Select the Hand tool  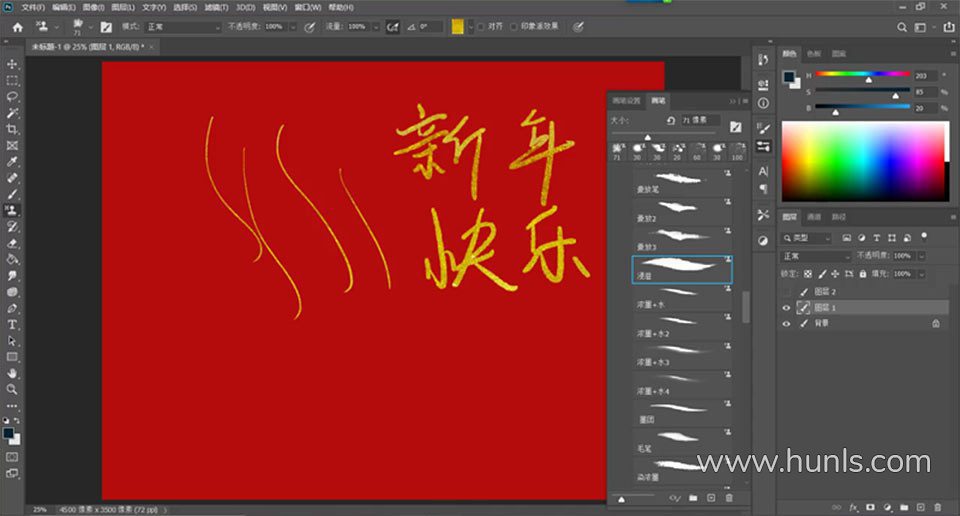coord(12,373)
